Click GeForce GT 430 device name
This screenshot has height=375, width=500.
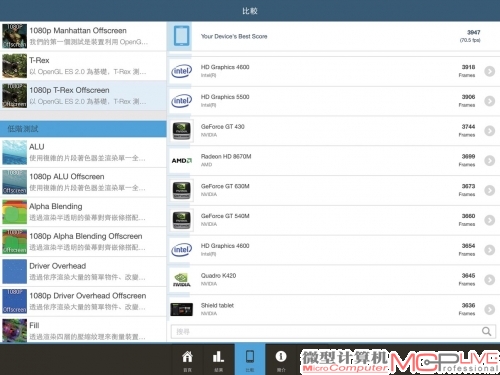click(x=223, y=127)
